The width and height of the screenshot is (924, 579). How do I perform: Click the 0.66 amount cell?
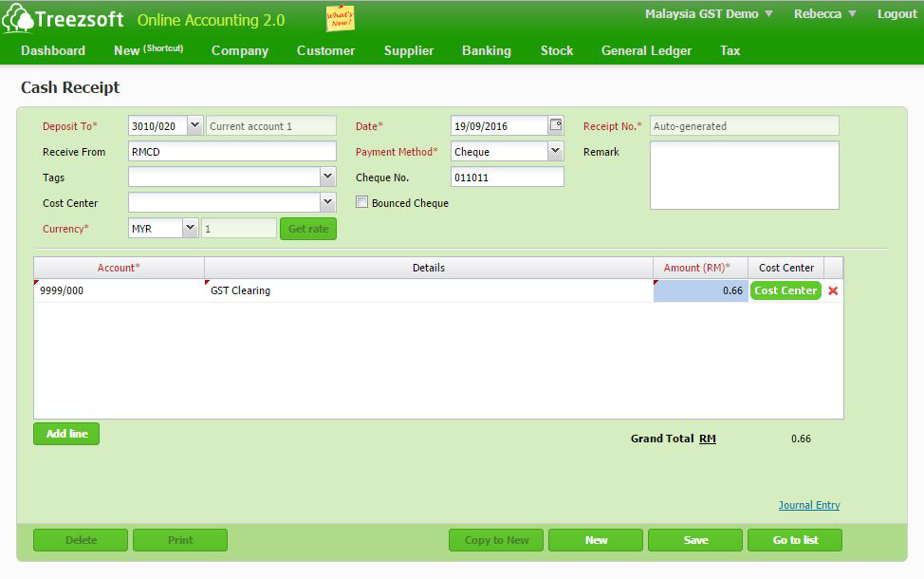coord(701,290)
